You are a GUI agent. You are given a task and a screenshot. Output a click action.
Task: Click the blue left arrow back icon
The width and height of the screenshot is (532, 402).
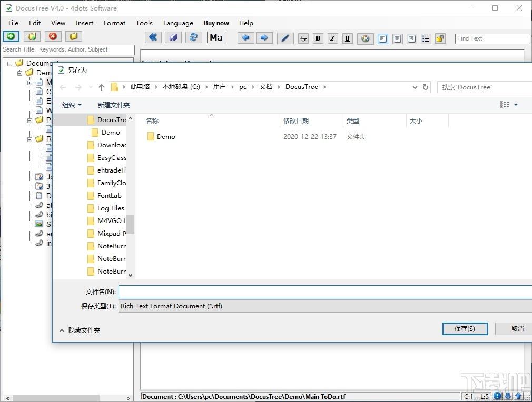tap(245, 38)
